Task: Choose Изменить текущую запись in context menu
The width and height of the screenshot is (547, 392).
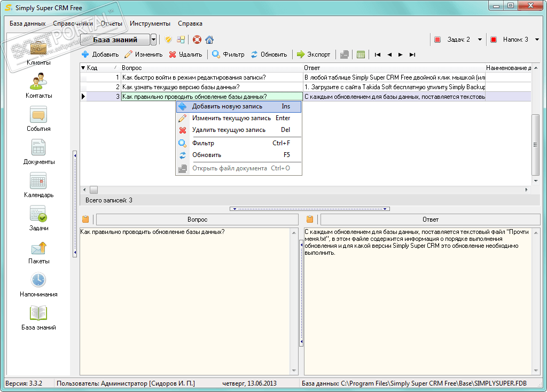Action: [239, 118]
